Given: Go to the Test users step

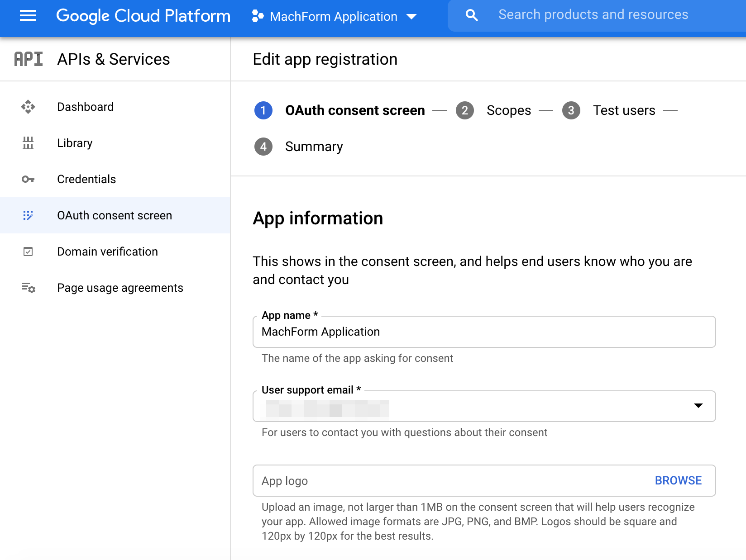Looking at the screenshot, I should pos(624,110).
